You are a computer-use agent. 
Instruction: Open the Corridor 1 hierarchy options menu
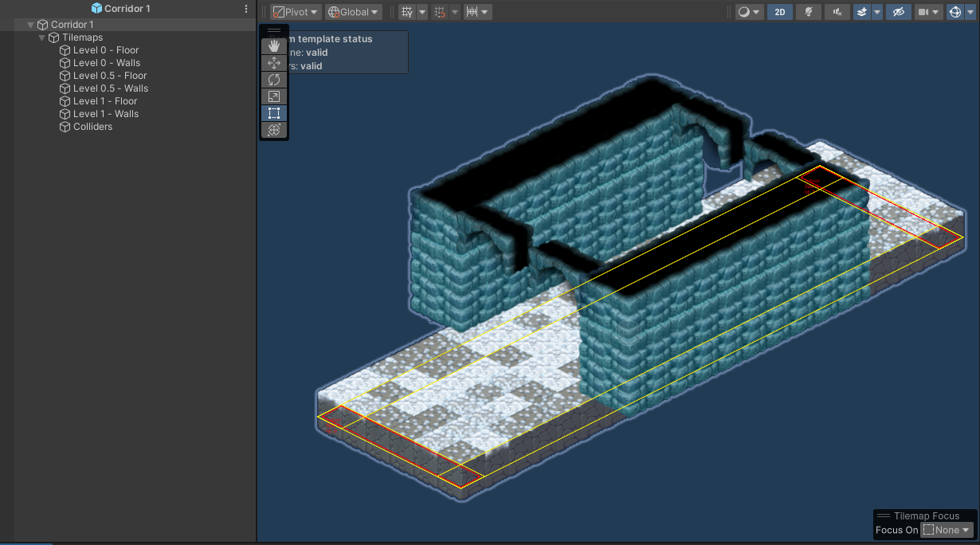coord(245,8)
